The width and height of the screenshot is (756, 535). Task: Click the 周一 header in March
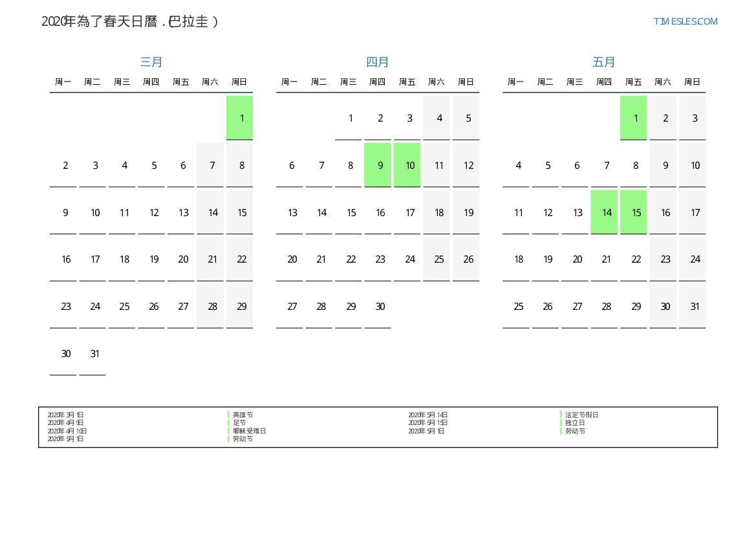(63, 82)
